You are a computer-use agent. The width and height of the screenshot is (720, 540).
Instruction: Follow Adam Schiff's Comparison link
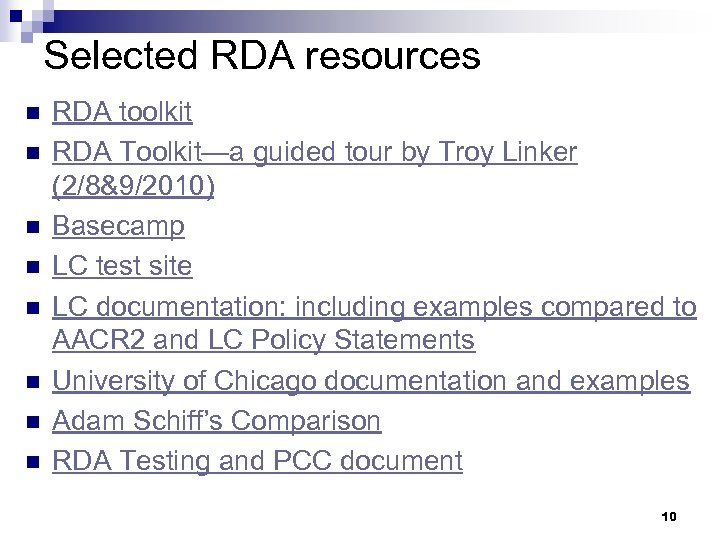coord(216,421)
